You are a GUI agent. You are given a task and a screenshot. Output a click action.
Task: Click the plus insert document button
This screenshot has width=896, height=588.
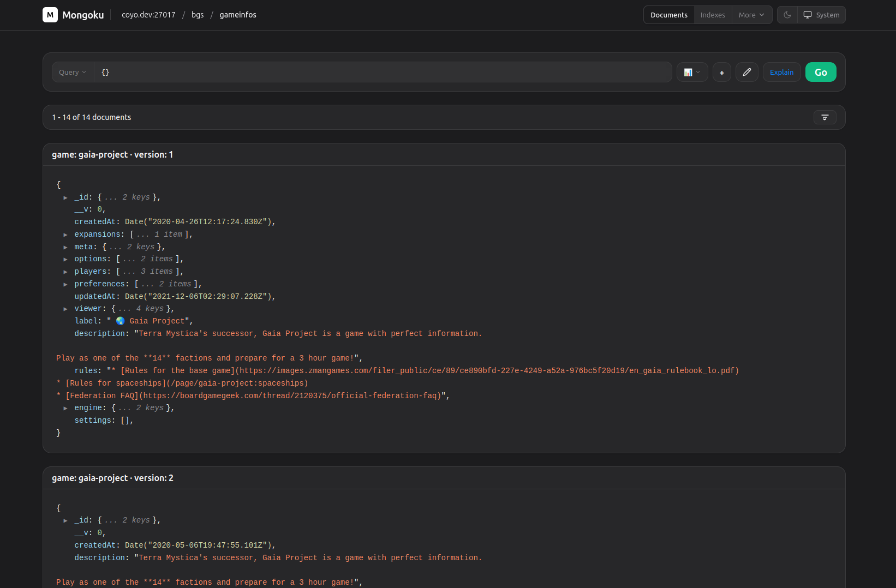(721, 72)
